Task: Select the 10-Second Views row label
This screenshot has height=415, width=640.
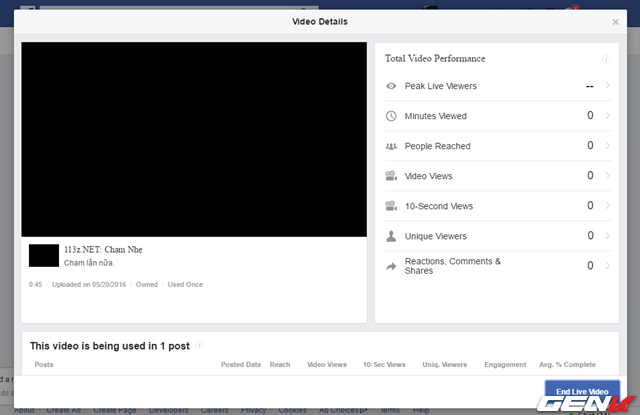Action: (439, 206)
